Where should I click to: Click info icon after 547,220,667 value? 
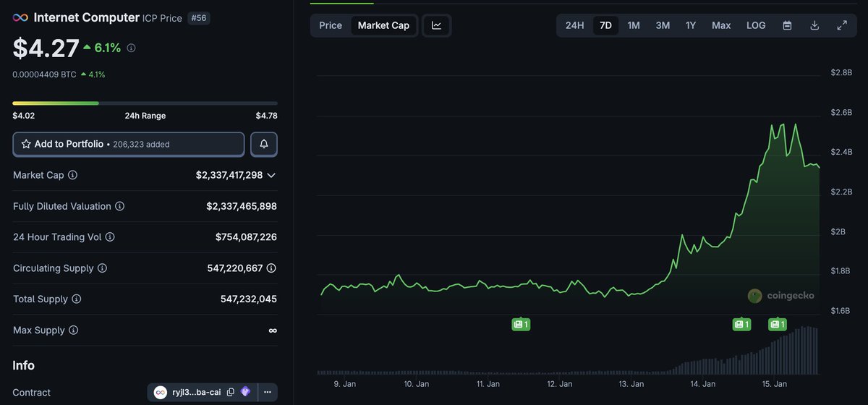271,268
